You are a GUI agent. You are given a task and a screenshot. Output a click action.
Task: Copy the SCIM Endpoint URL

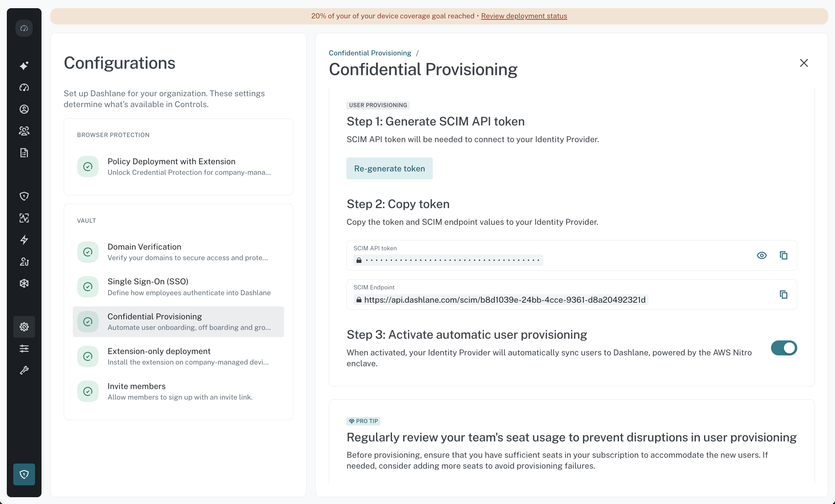[784, 295]
